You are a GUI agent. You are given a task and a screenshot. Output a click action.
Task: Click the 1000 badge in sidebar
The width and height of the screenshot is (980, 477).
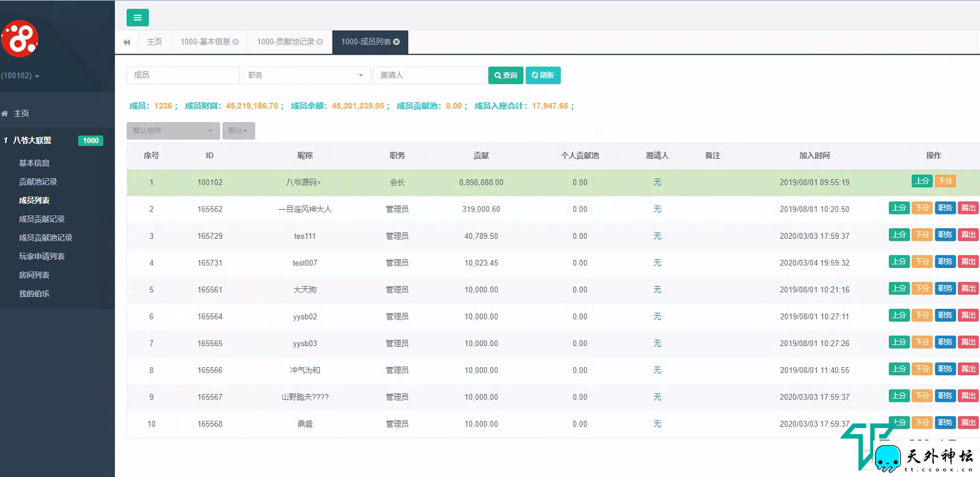tap(91, 141)
